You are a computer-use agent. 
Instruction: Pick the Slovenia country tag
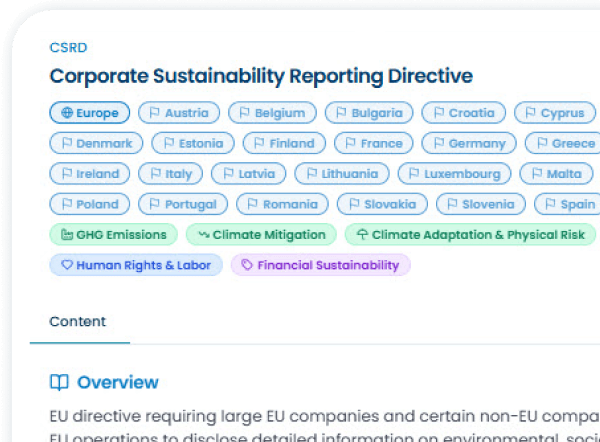481,204
